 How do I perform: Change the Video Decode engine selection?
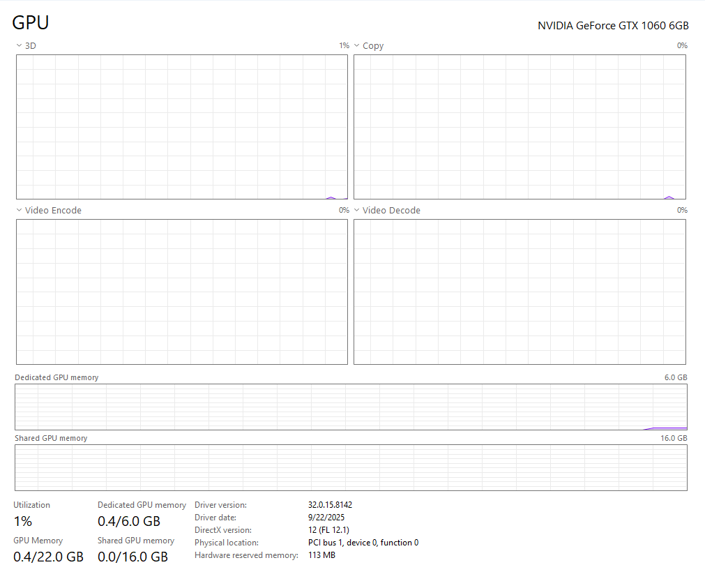pyautogui.click(x=386, y=211)
